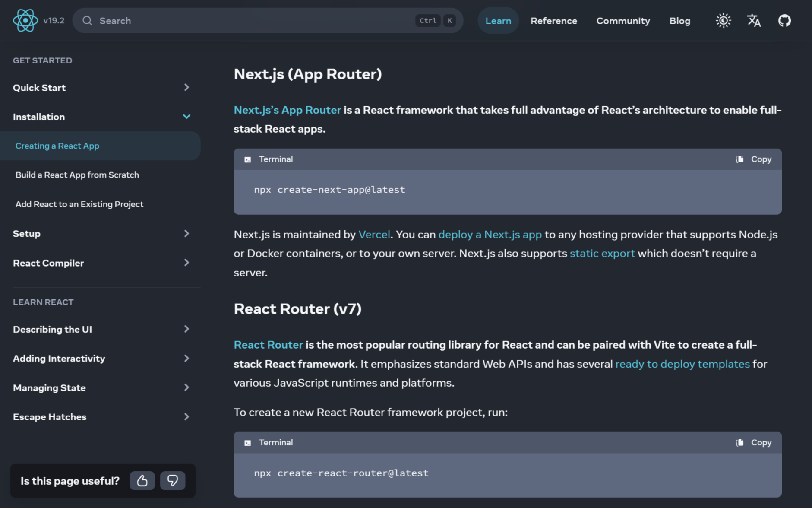Collapse the Installation sidebar section
812x508 pixels.
coord(186,117)
